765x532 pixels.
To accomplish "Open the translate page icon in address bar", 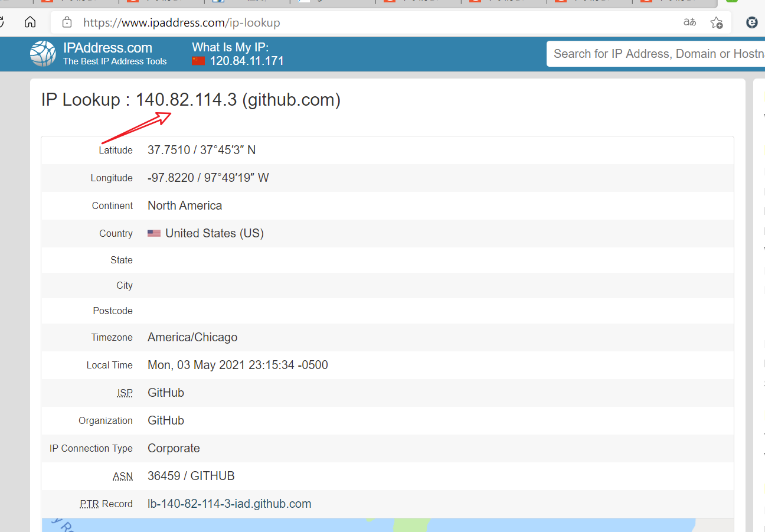I will pyautogui.click(x=689, y=22).
